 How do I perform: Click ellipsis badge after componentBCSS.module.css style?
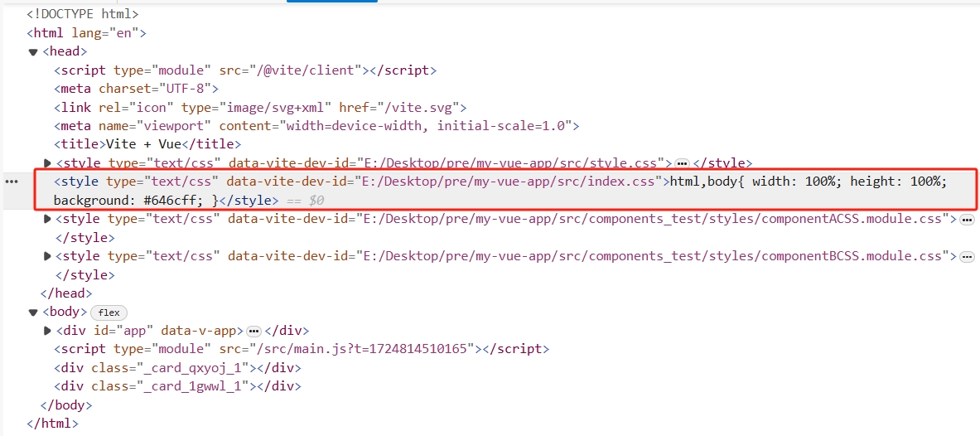967,257
